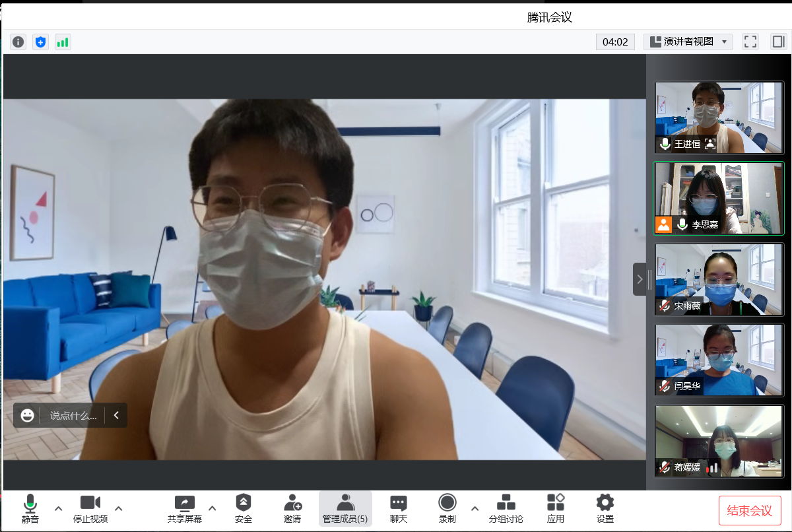Screen dimensions: 792x532
Task: Collapse the participant video strip
Action: (639, 279)
